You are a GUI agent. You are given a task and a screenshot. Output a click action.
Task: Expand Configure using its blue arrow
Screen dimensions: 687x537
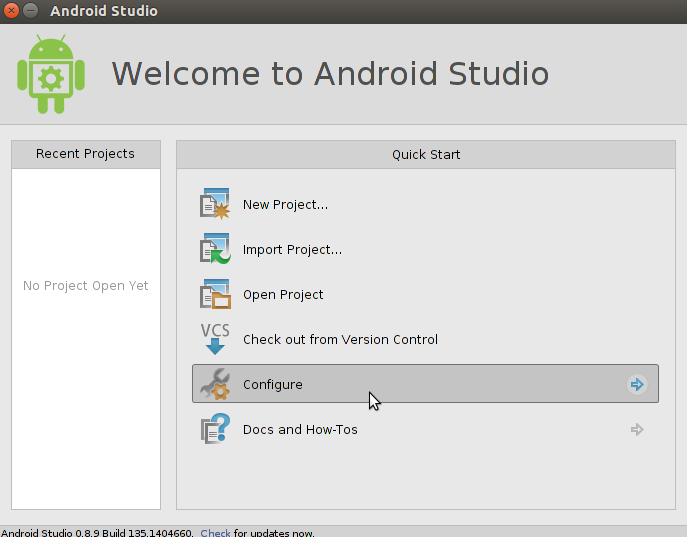point(637,385)
